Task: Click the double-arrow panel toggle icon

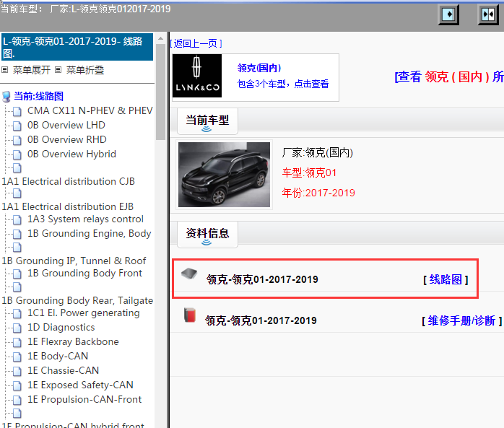Action: pyautogui.click(x=488, y=14)
